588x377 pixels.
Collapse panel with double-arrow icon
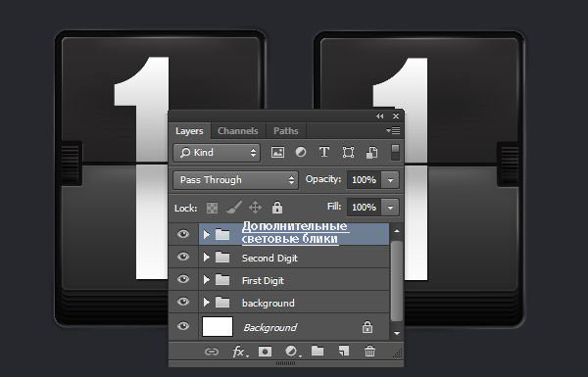point(380,117)
